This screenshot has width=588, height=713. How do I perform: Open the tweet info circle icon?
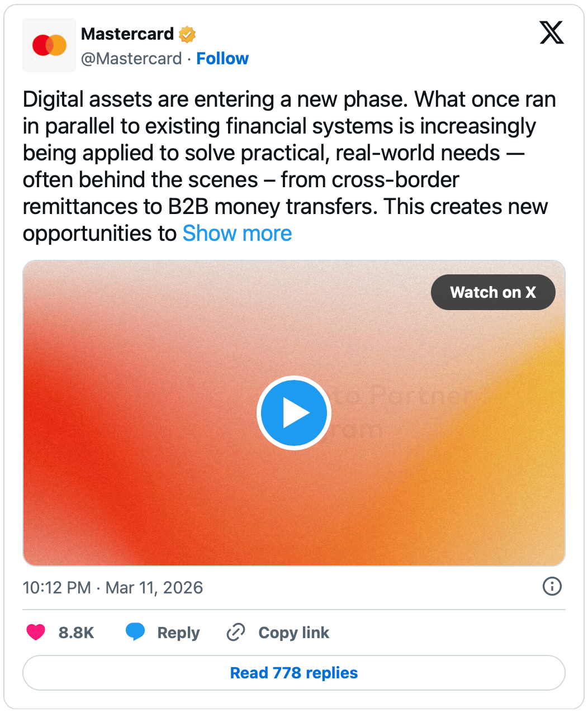click(552, 586)
